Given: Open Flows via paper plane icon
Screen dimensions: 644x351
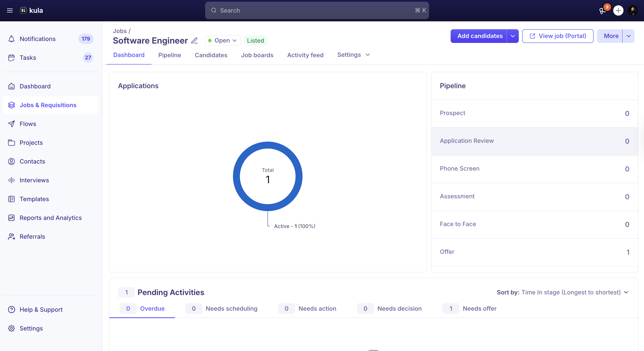Looking at the screenshot, I should pos(12,124).
